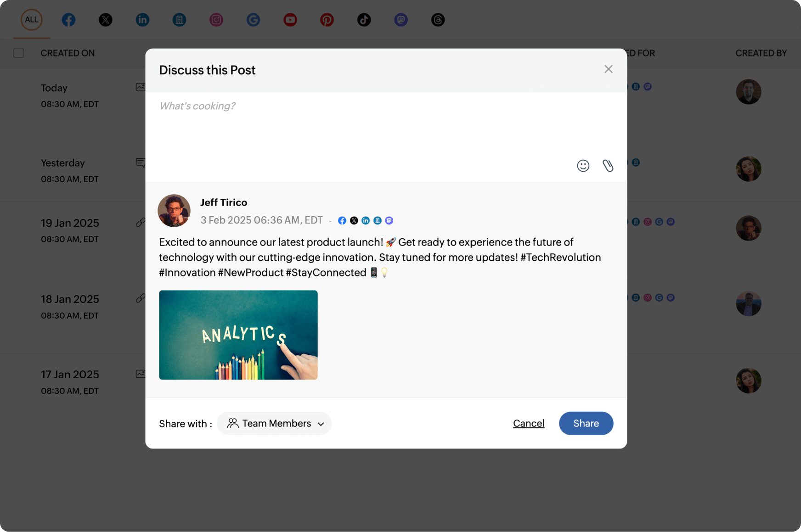Screen dimensions: 801x532
Task: Click the Yesterday row date
Action: [x=63, y=163]
